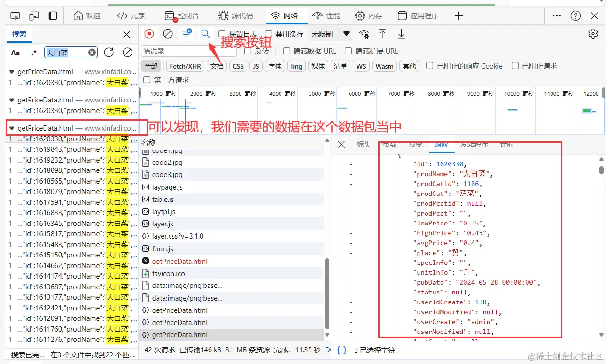Viewport: 606px width, 364px height.
Task: Toggle match case Aa option
Action: click(16, 53)
